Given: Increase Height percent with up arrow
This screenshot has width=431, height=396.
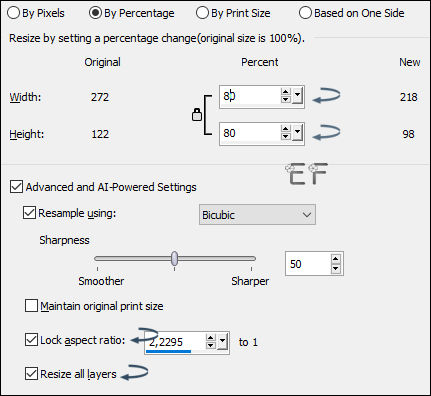Looking at the screenshot, I should [286, 129].
